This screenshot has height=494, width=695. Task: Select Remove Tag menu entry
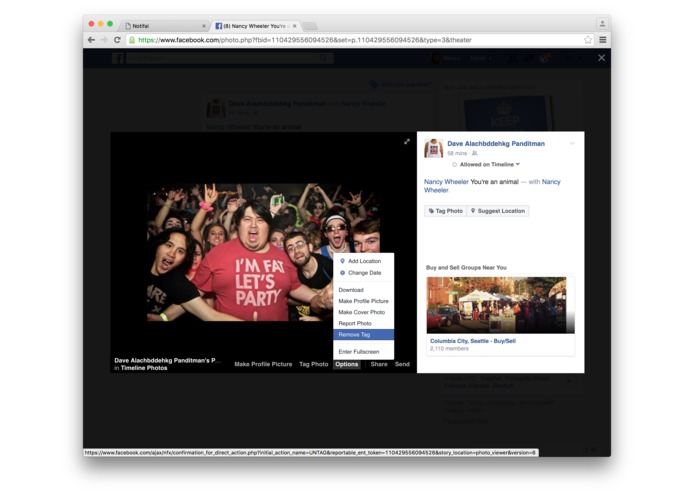click(x=363, y=335)
